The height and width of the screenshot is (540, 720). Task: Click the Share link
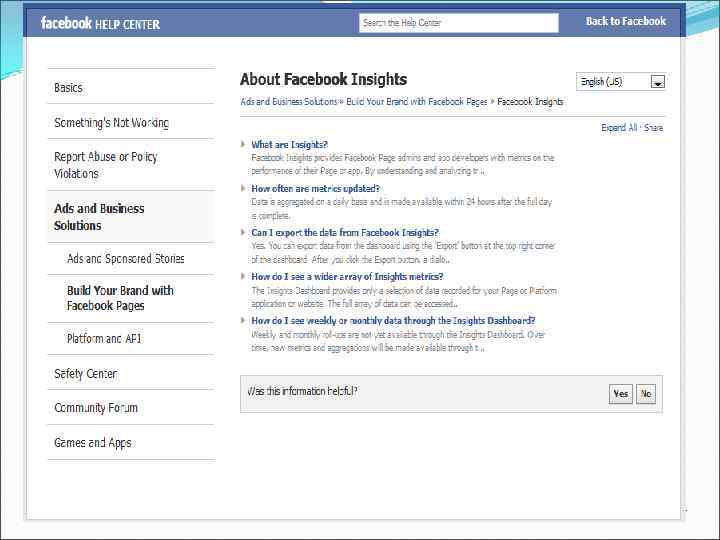pyautogui.click(x=653, y=128)
